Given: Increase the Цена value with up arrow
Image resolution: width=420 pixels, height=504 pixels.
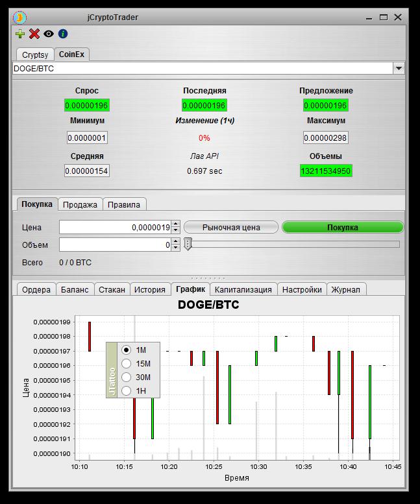Looking at the screenshot, I should coord(175,224).
